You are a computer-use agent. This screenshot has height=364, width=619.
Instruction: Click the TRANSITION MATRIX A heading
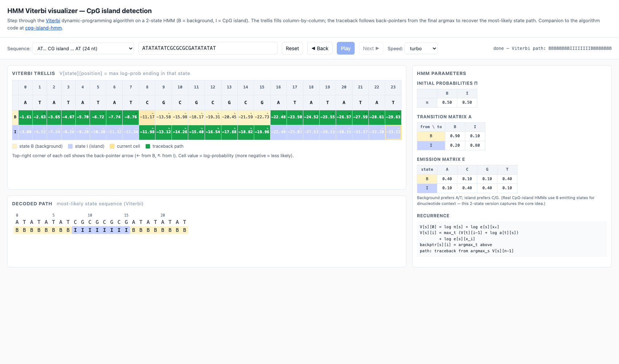pyautogui.click(x=444, y=117)
